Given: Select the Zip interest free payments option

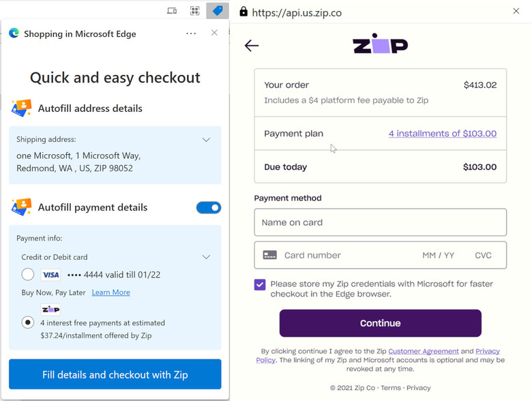Looking at the screenshot, I should coord(28,322).
